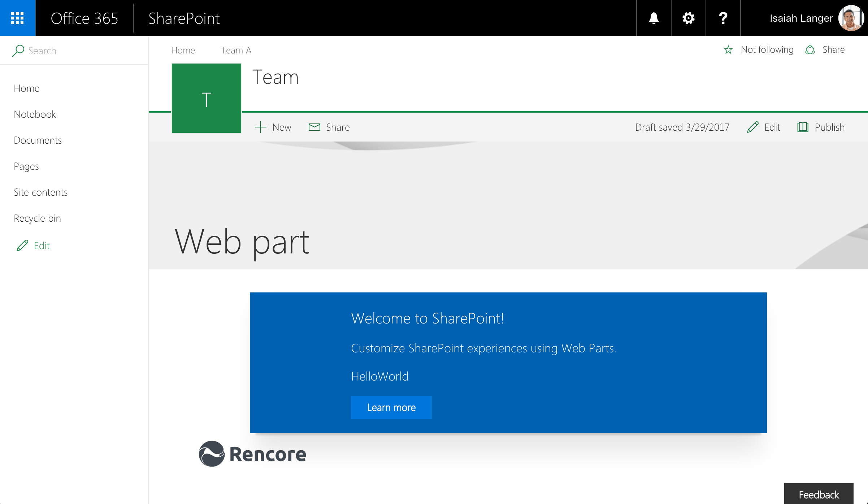The height and width of the screenshot is (504, 868).
Task: Click the plus icon for New
Action: pos(260,127)
